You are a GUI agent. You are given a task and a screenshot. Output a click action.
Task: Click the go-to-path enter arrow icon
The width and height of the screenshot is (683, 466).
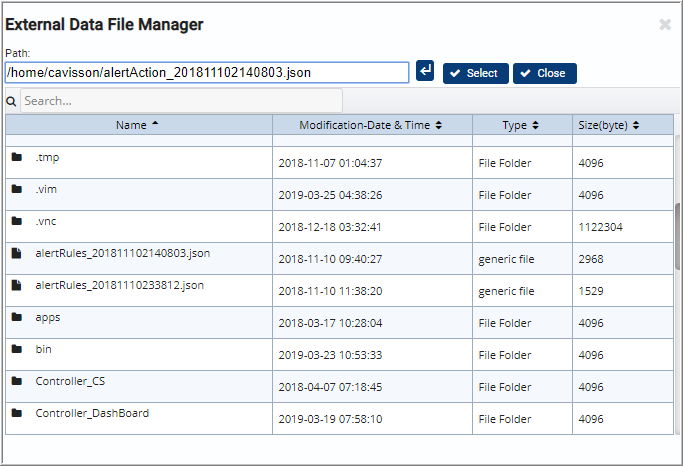coord(425,71)
